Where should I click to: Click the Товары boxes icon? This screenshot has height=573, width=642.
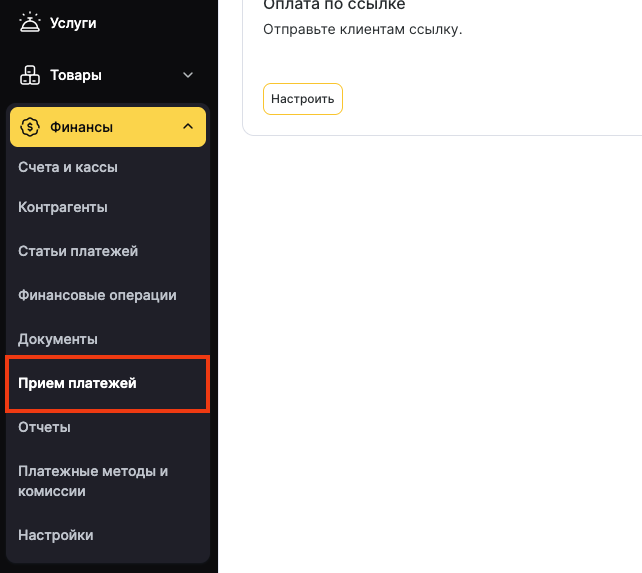click(x=29, y=75)
